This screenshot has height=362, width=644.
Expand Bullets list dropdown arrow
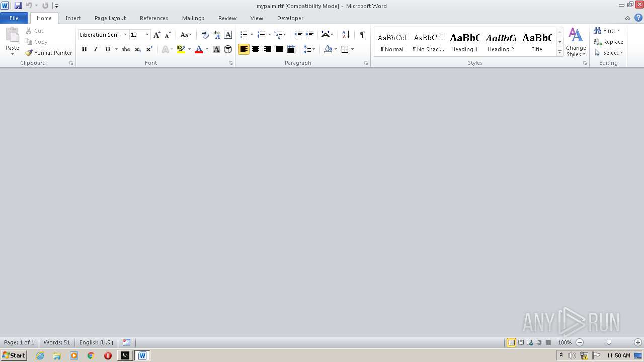pyautogui.click(x=252, y=35)
